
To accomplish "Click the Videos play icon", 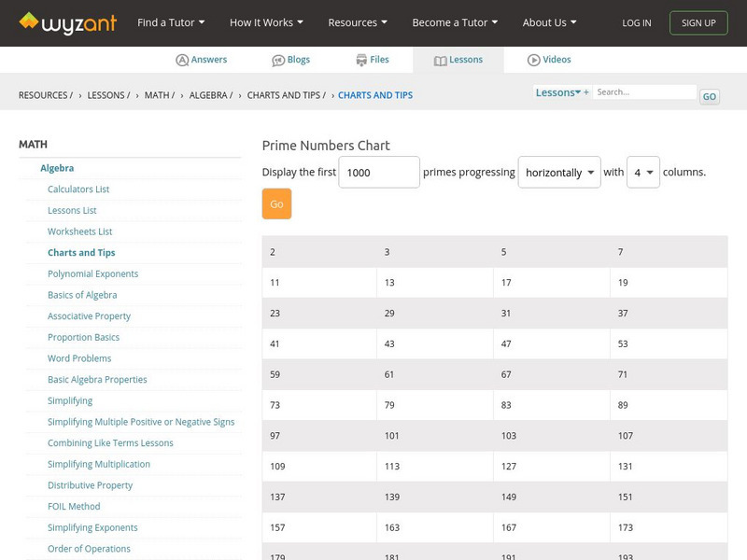I will pos(534,60).
